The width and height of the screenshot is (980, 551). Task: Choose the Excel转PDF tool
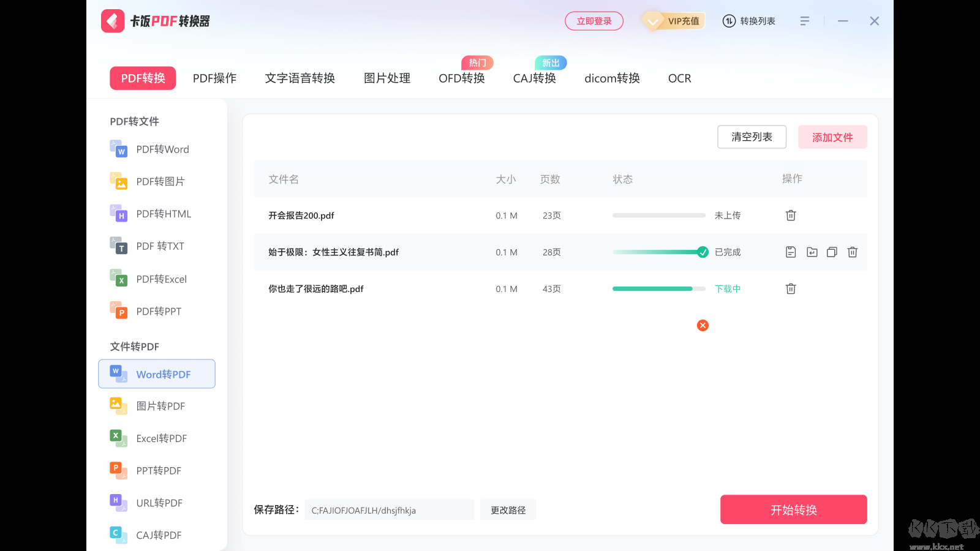[161, 438]
